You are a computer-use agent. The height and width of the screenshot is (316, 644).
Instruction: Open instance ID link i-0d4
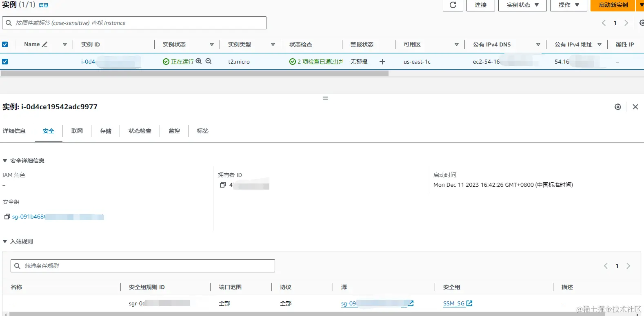(88, 62)
